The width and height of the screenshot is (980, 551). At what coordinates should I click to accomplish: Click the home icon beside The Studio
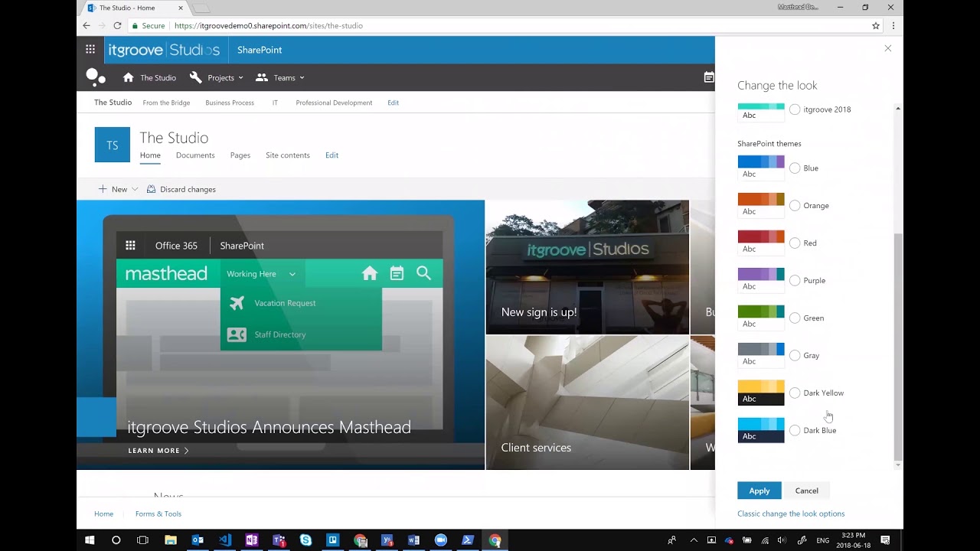click(x=128, y=77)
